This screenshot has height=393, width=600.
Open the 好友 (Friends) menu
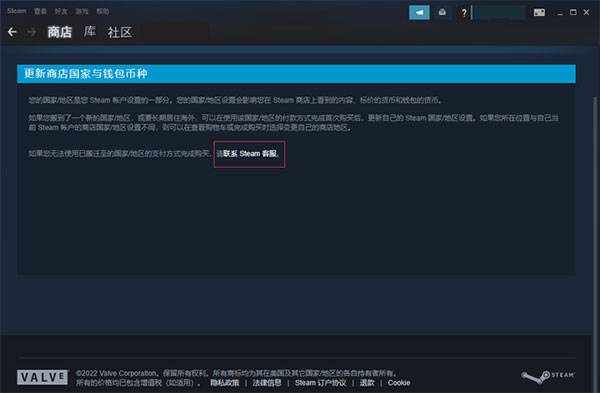pyautogui.click(x=61, y=11)
